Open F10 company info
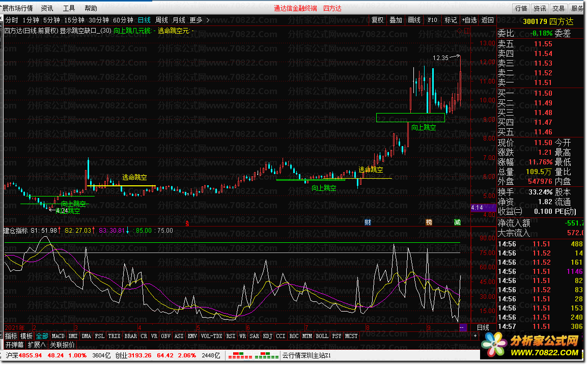 [x=432, y=20]
